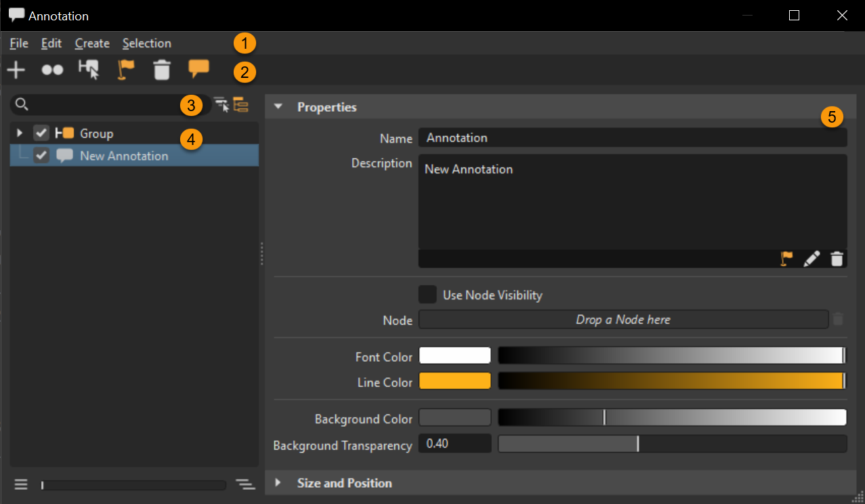
Task: Select the New Annotation tree row
Action: 134,156
